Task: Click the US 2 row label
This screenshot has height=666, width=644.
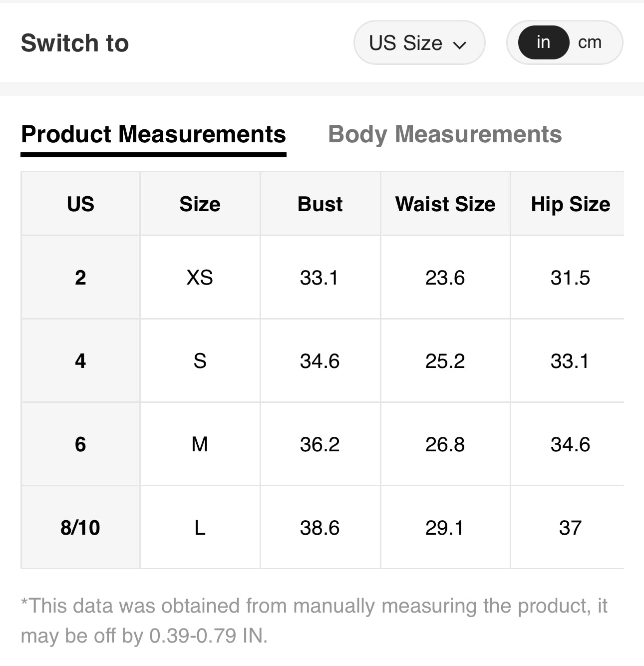Action: click(80, 278)
